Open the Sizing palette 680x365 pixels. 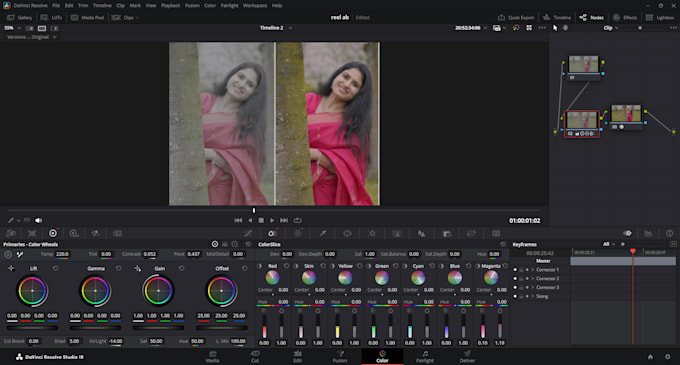471,233
